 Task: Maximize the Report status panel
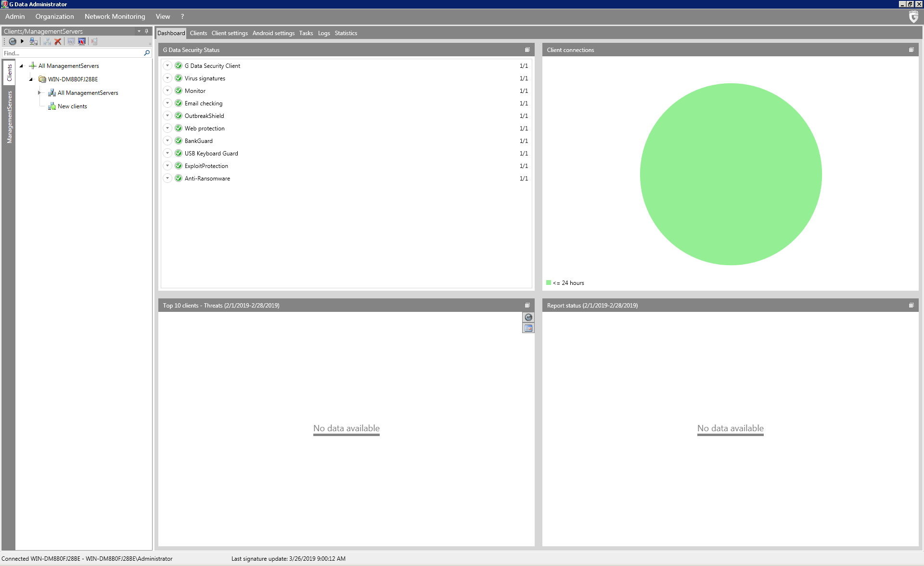coord(911,306)
